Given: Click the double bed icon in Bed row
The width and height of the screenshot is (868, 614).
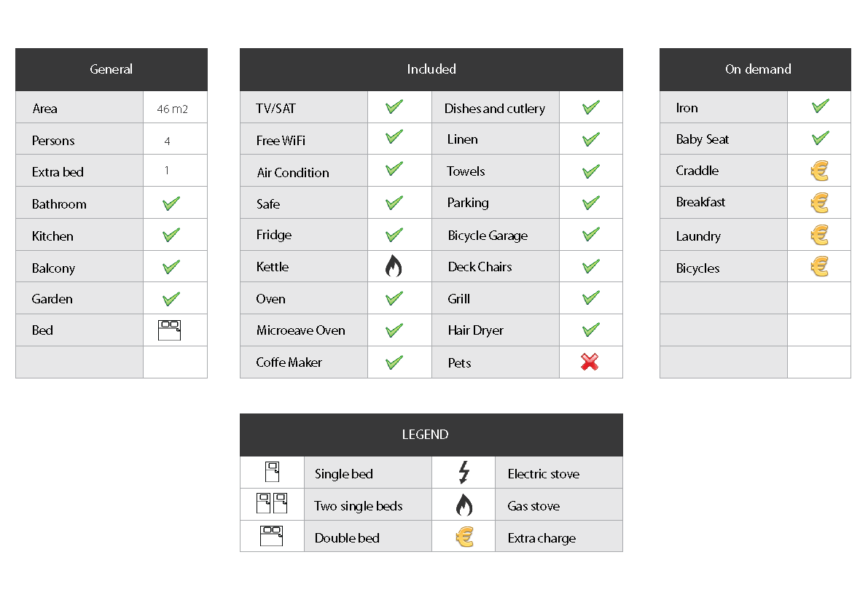Looking at the screenshot, I should pos(169,330).
